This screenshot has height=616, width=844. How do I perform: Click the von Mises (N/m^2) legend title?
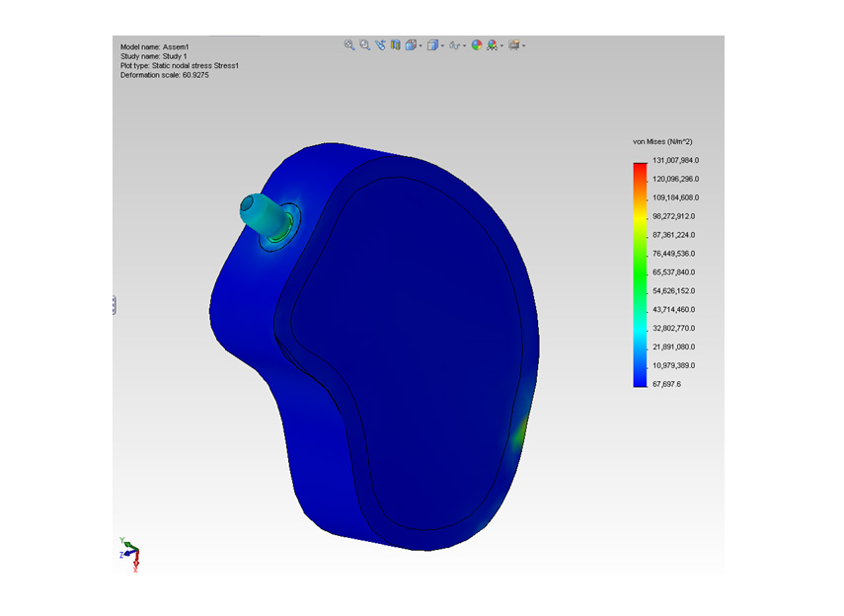[664, 142]
